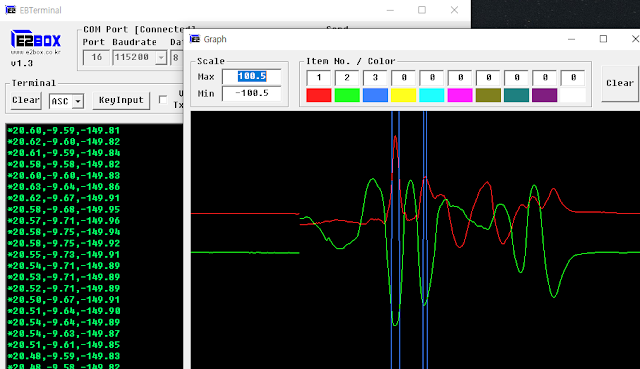The height and width of the screenshot is (369, 640).
Task: Open the Baudrate 115200 dropdown
Action: click(161, 58)
